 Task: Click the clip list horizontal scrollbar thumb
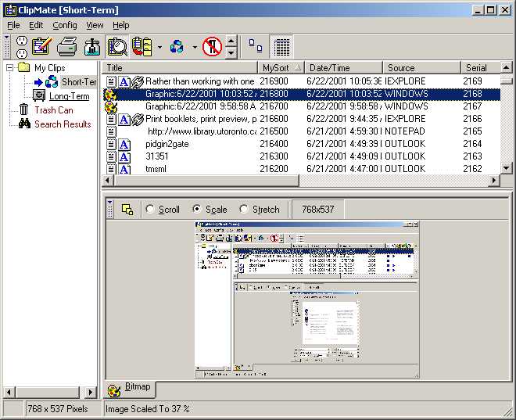(206, 181)
